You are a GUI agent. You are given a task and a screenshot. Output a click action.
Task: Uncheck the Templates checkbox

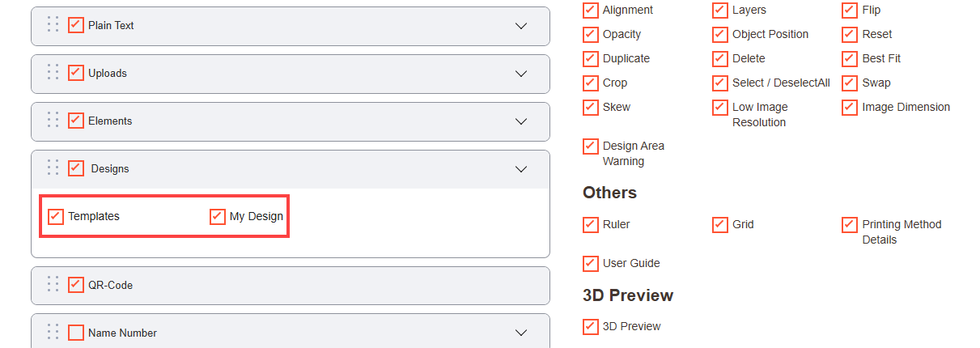(56, 216)
